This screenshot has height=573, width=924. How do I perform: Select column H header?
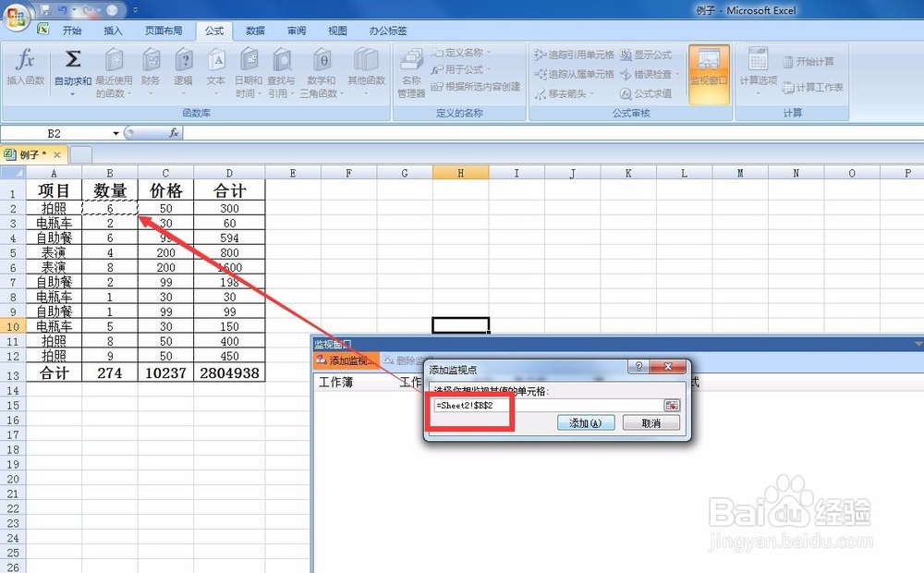pyautogui.click(x=460, y=173)
